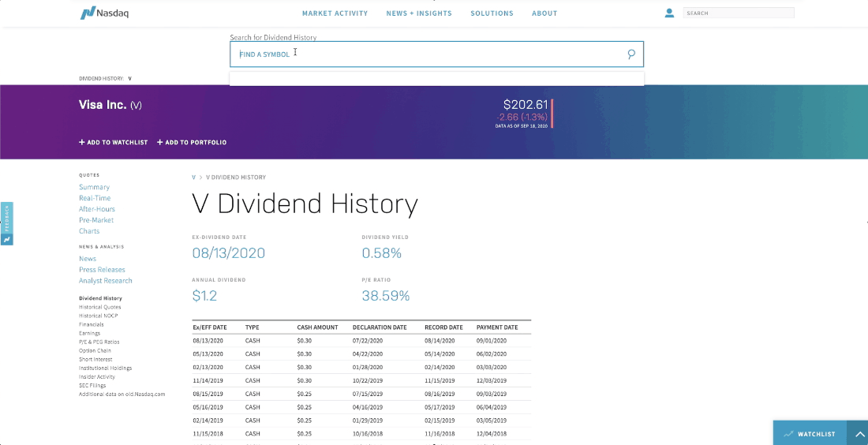Open the Analyst Research link
The image size is (868, 445).
pyautogui.click(x=106, y=281)
